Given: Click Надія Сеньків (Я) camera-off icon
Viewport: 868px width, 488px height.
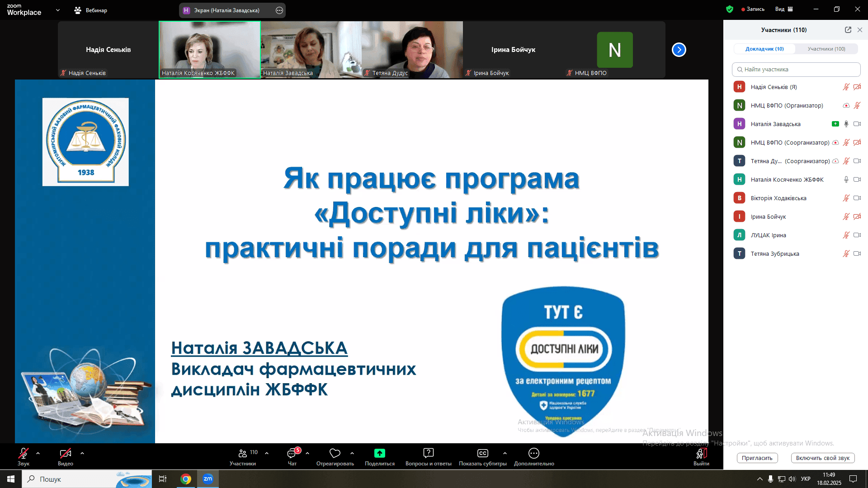Looking at the screenshot, I should click(857, 87).
